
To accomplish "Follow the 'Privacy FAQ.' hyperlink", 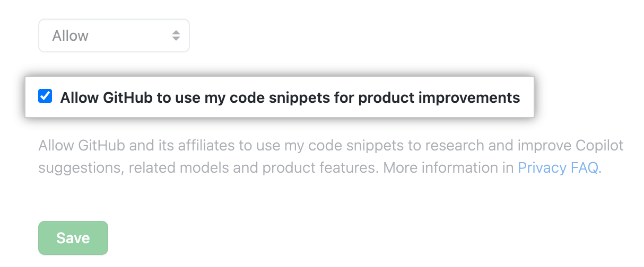I will 559,168.
